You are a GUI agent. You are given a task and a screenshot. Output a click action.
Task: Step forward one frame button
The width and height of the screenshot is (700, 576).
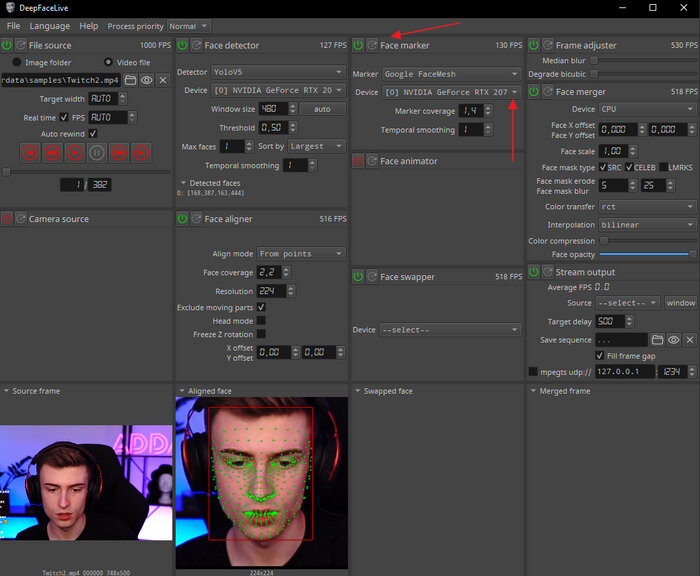(x=119, y=153)
